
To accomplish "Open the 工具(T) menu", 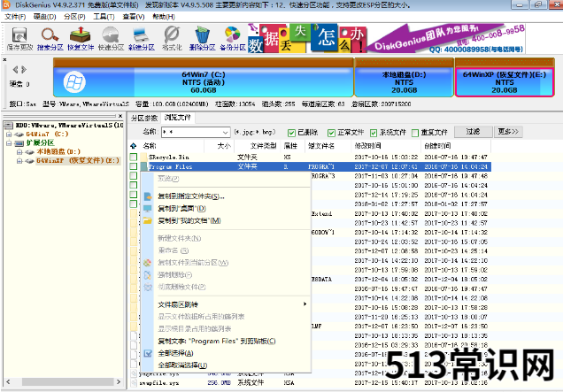I will click(104, 17).
